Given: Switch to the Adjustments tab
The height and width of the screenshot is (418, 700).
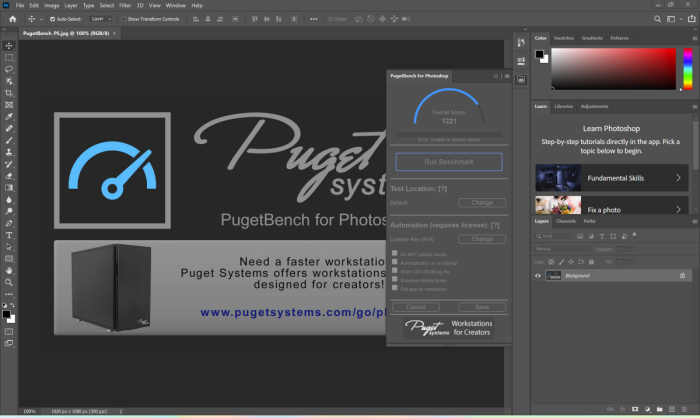Looking at the screenshot, I should (594, 107).
